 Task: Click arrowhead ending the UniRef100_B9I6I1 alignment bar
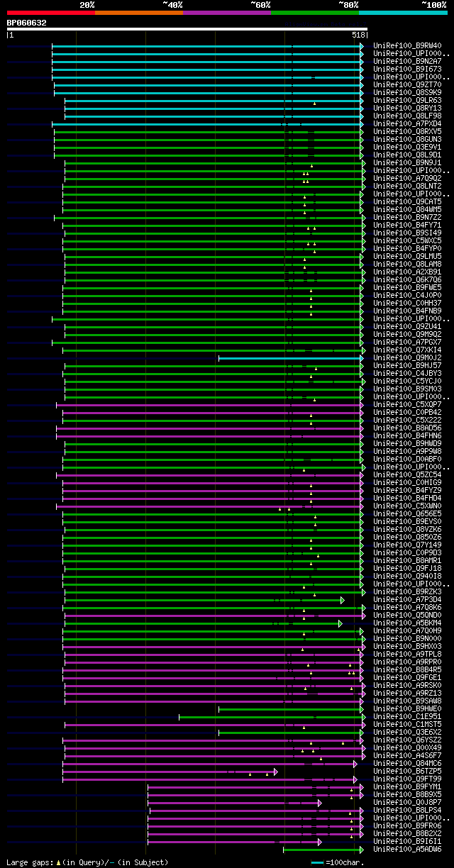(x=320, y=842)
